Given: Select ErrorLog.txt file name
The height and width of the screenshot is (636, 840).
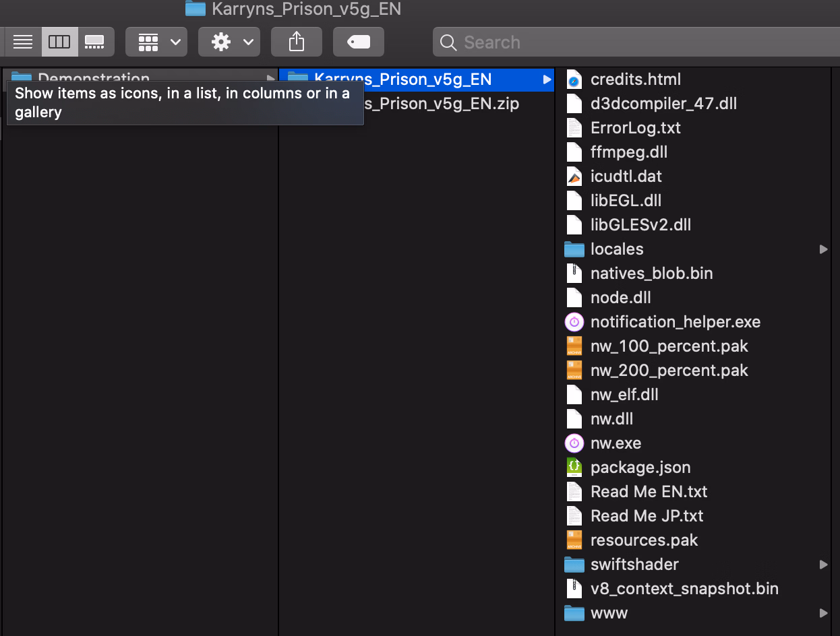Looking at the screenshot, I should click(x=636, y=128).
